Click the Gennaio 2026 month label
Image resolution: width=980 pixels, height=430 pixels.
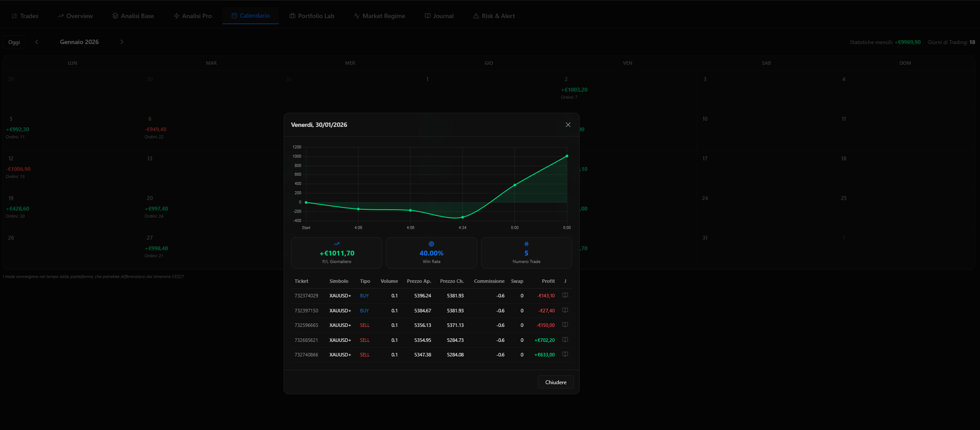click(79, 42)
